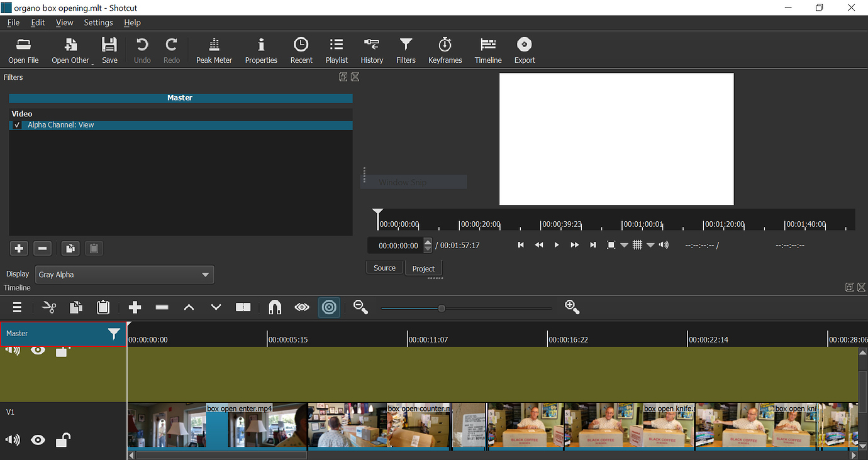868x460 pixels.
Task: Add a filter with the plus button
Action: pos(19,248)
